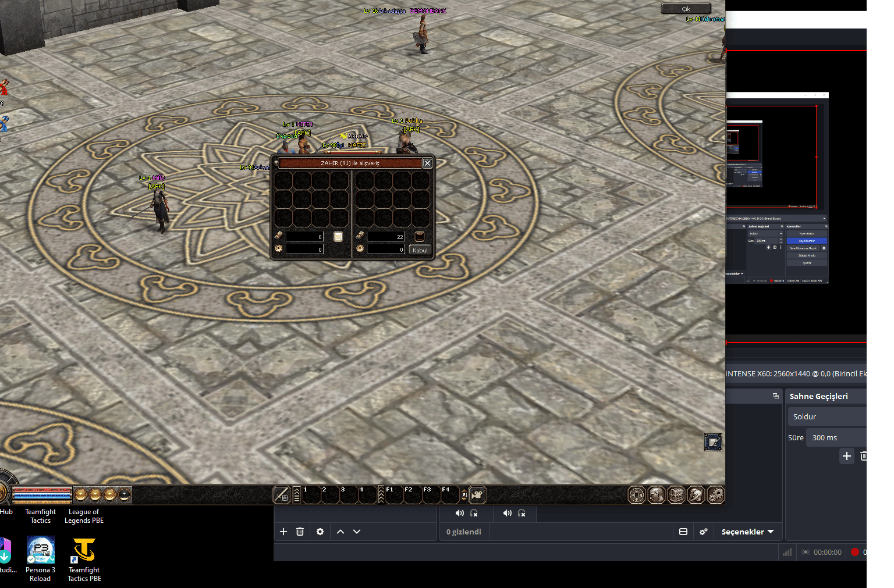Toggle monitoring on first mixer headphone icon
This screenshot has width=894, height=588.
pyautogui.click(x=474, y=513)
